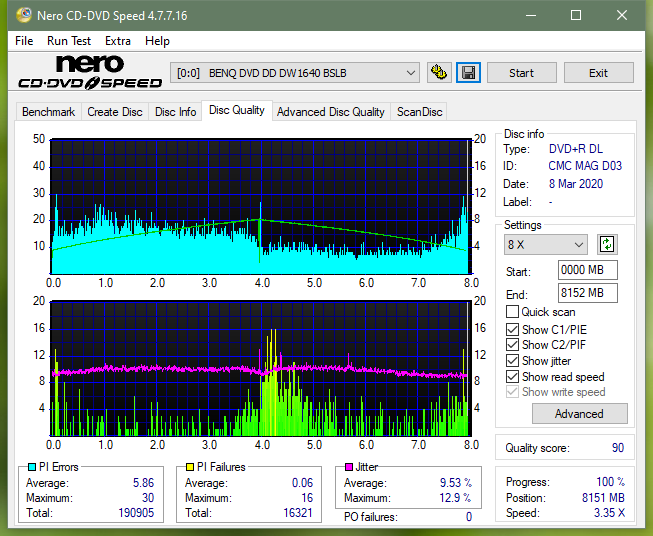
Task: Click the PO failures value 0
Action: 469,517
